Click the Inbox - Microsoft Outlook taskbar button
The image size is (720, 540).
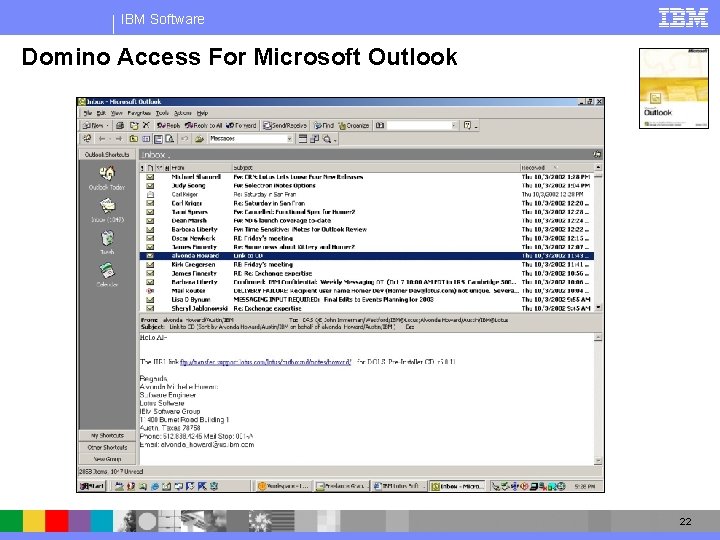coord(458,486)
